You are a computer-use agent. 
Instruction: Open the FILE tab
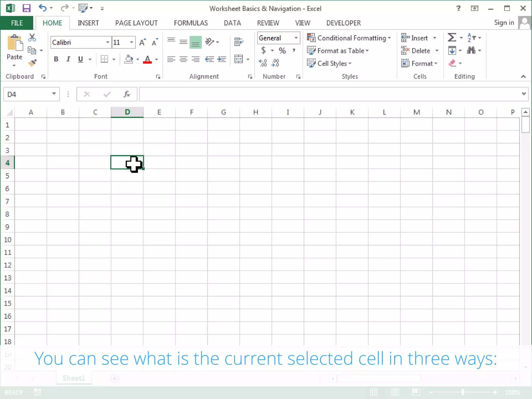pos(17,23)
